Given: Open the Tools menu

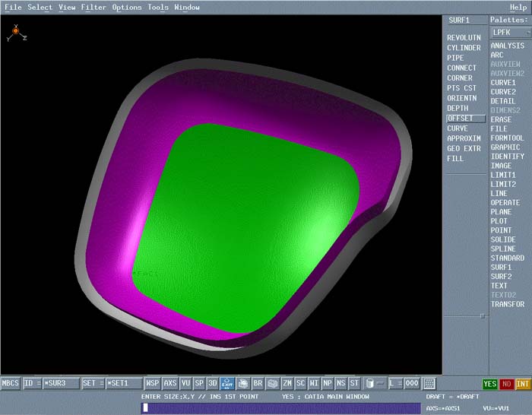Looking at the screenshot, I should click(x=158, y=8).
